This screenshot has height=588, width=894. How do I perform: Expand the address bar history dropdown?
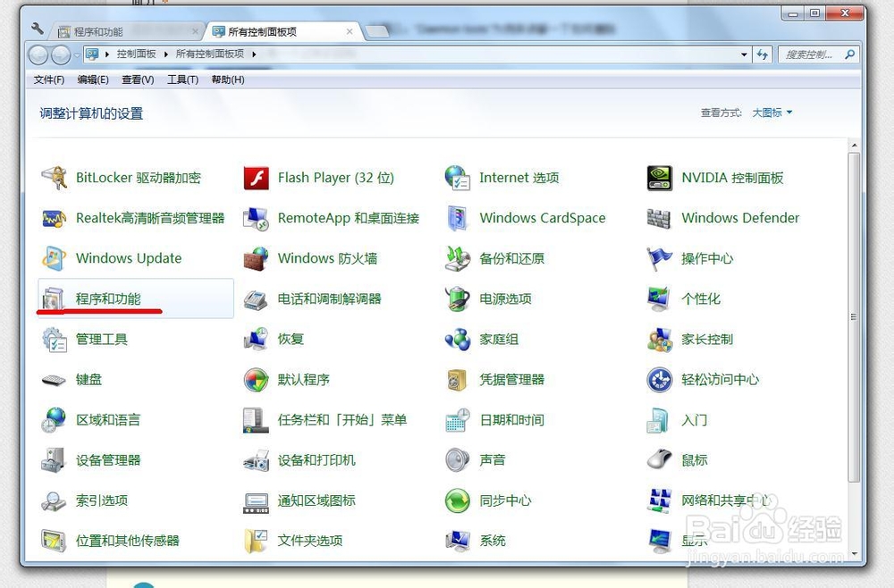[744, 55]
